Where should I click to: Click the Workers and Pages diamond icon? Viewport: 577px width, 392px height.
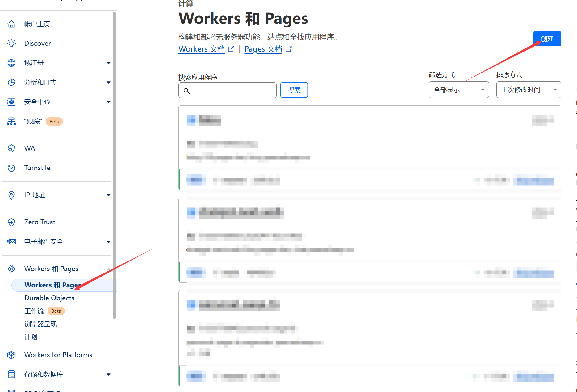coord(11,269)
